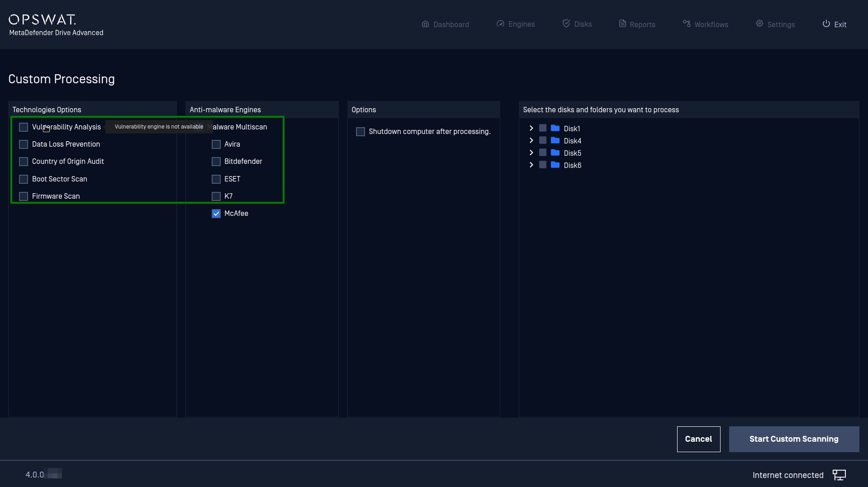This screenshot has height=487, width=868.
Task: Enable Vulnerability Analysis checkbox
Action: coord(24,127)
